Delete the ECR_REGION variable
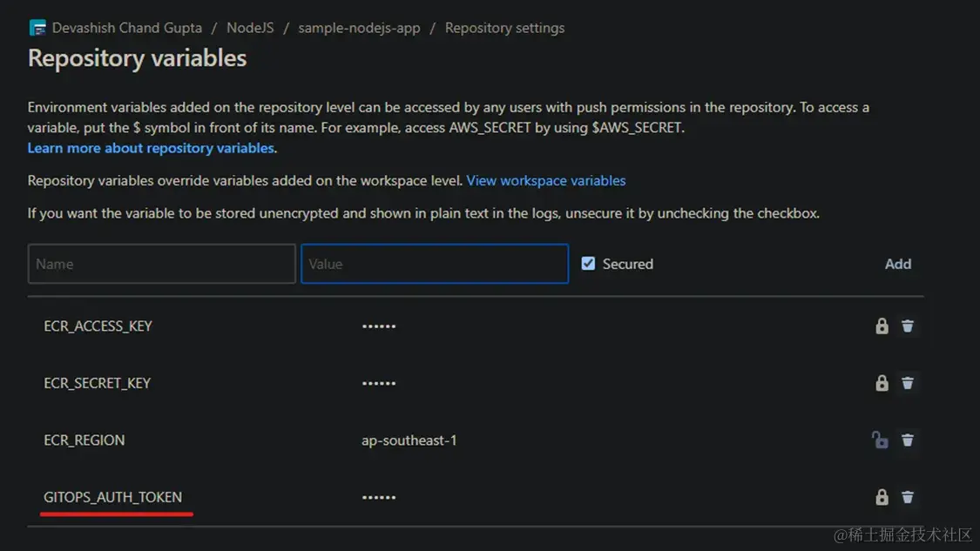 pyautogui.click(x=908, y=440)
